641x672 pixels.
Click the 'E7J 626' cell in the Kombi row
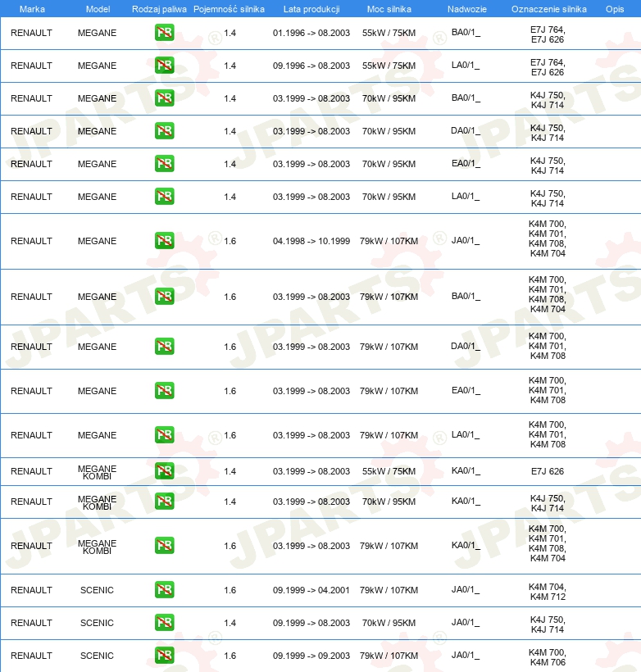(x=548, y=471)
